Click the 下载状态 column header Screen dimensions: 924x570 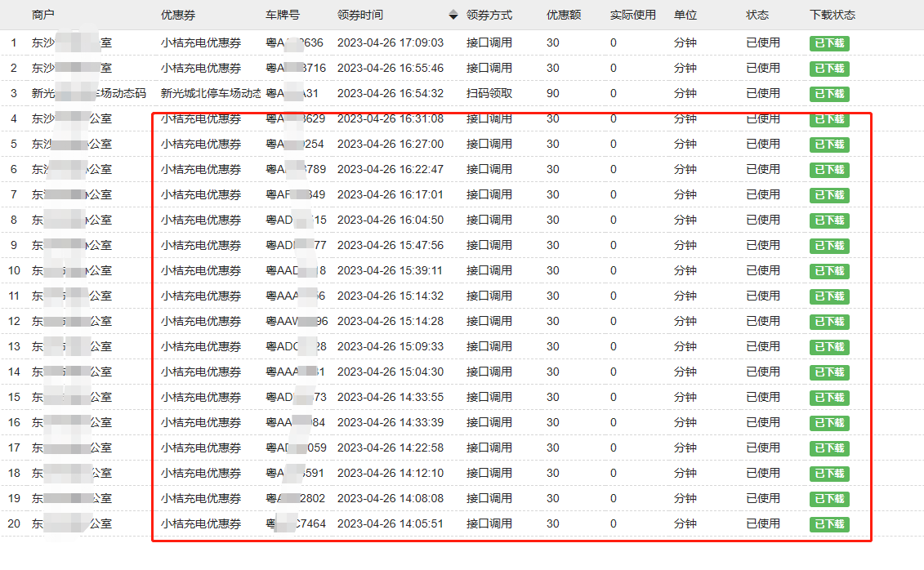[x=832, y=16]
